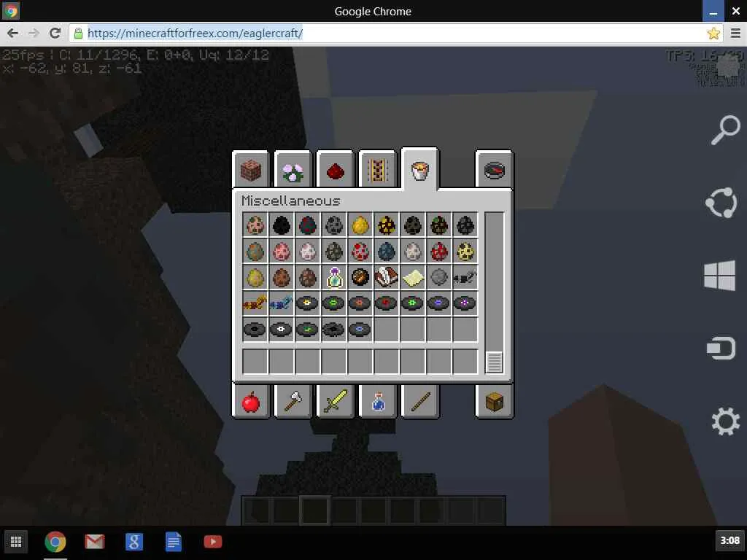Image resolution: width=747 pixels, height=560 pixels.
Task: Click the inventory scrollbar handle
Action: (494, 362)
